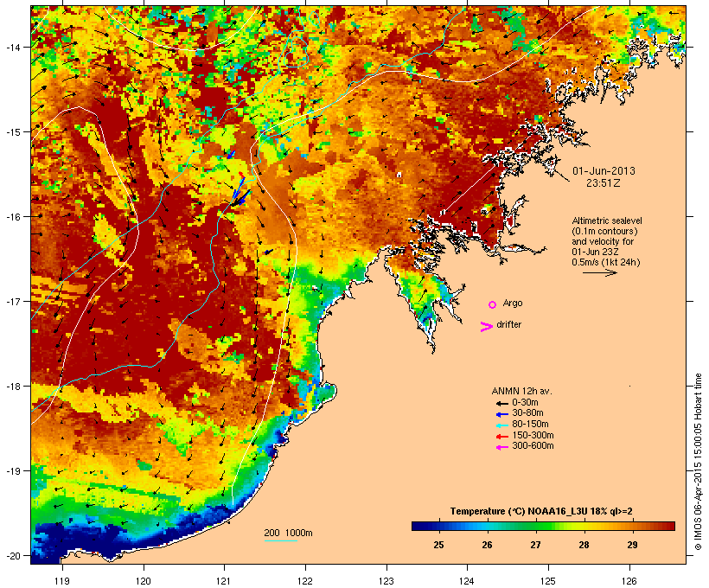
Task: Click the longitude axis label 119
Action: (62, 581)
